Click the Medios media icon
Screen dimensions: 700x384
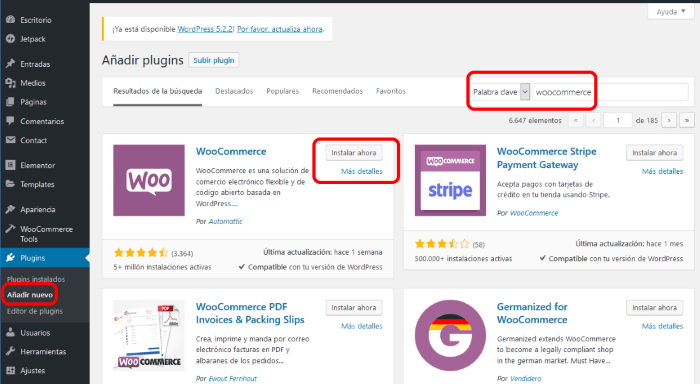point(11,83)
